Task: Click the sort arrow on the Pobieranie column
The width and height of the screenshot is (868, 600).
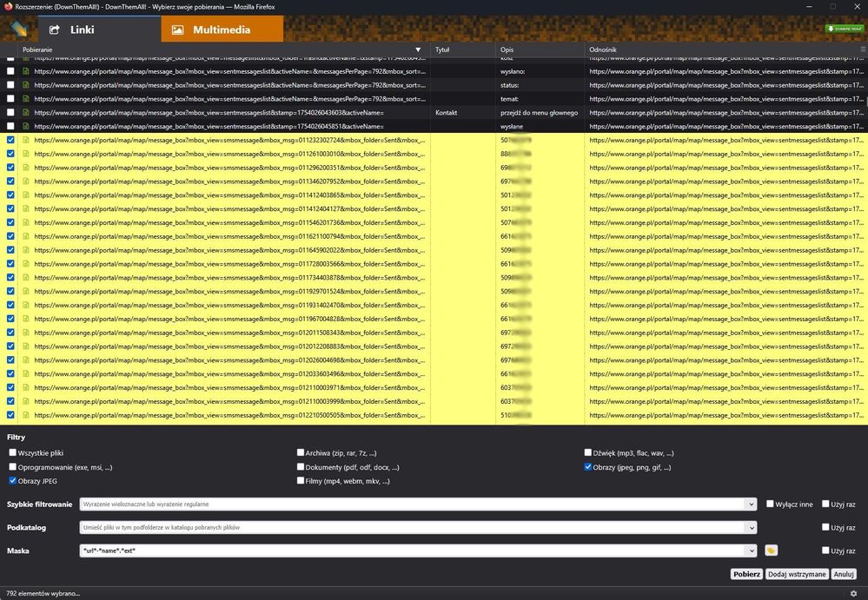Action: [418, 49]
